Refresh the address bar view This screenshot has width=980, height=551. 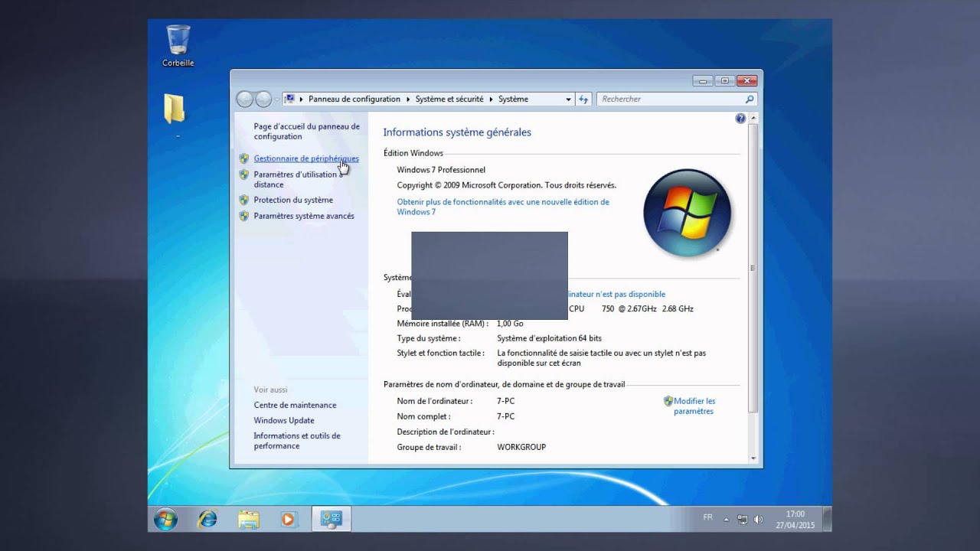point(583,99)
